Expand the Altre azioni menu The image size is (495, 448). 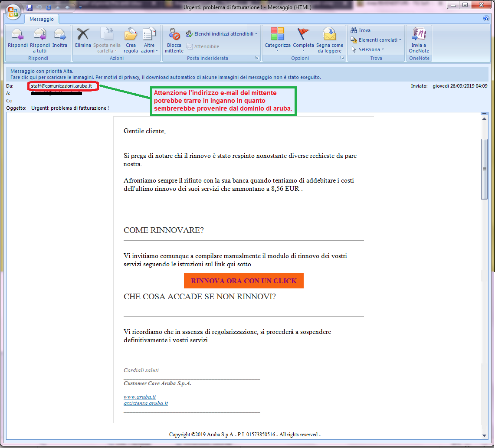149,40
